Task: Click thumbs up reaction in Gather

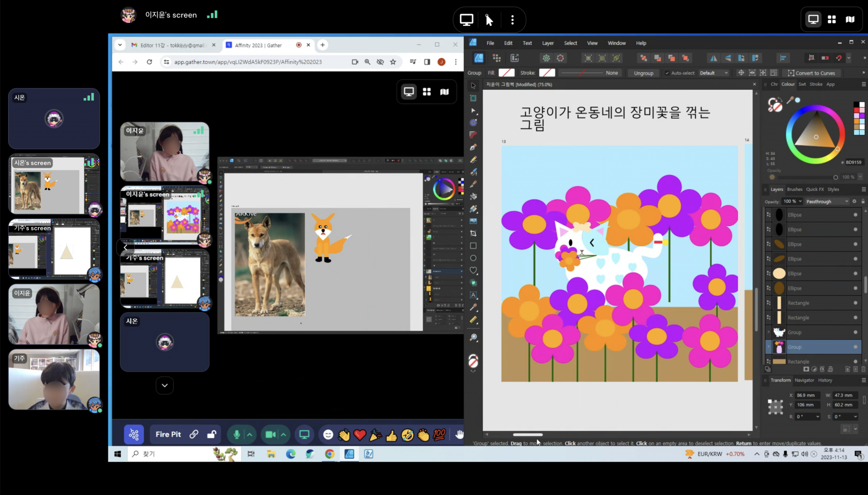Action: pyautogui.click(x=392, y=434)
